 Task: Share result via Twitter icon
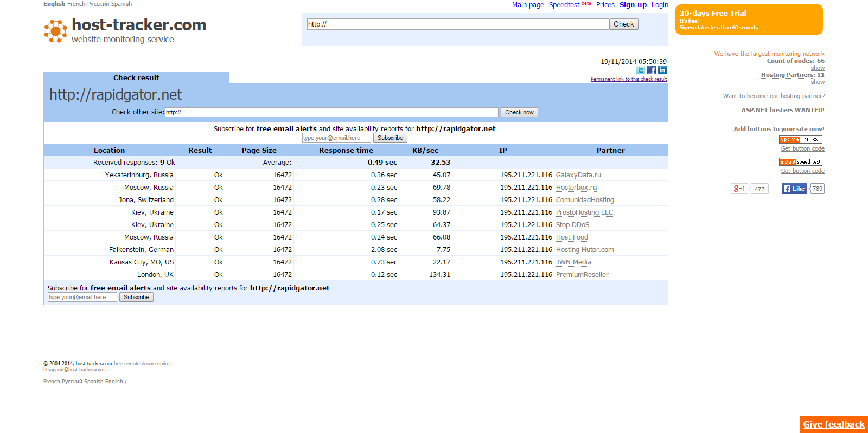tap(641, 70)
